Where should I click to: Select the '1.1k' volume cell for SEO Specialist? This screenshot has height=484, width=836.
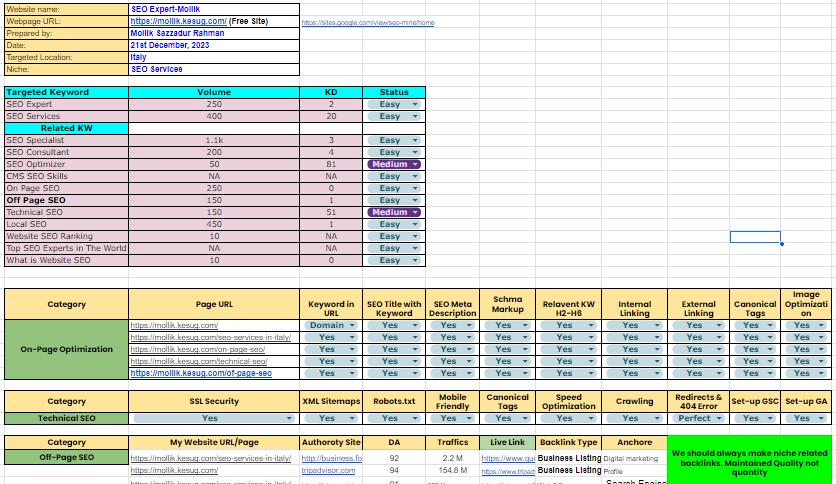[214, 140]
